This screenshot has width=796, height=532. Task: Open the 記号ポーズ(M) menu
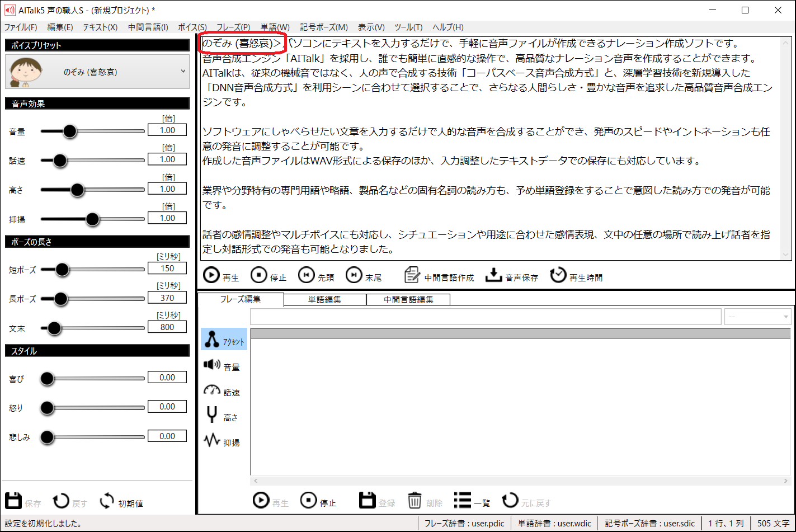tap(324, 27)
